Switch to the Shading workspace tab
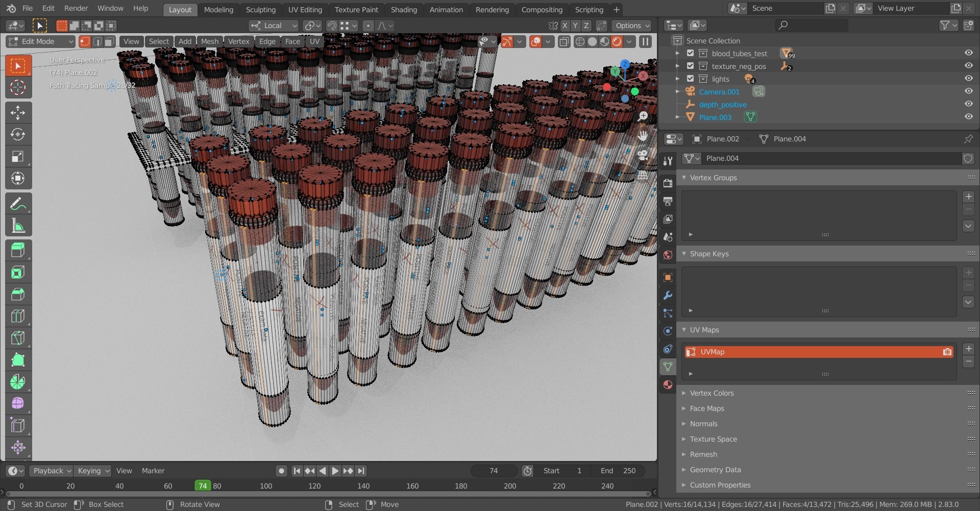Viewport: 980px width, 511px height. click(404, 10)
